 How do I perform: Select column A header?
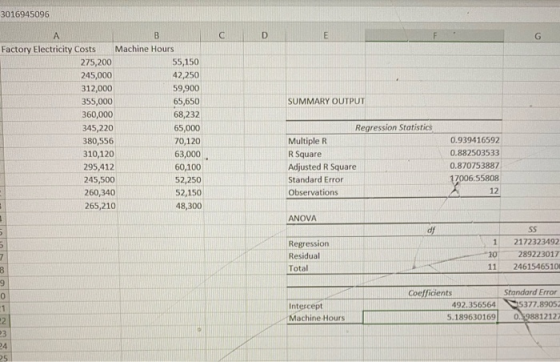56,36
